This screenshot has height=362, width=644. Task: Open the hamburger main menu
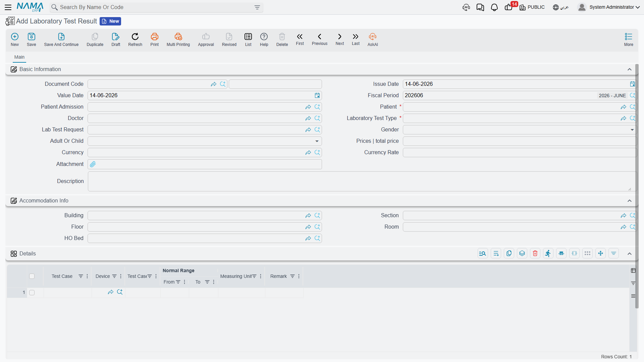pos(8,7)
